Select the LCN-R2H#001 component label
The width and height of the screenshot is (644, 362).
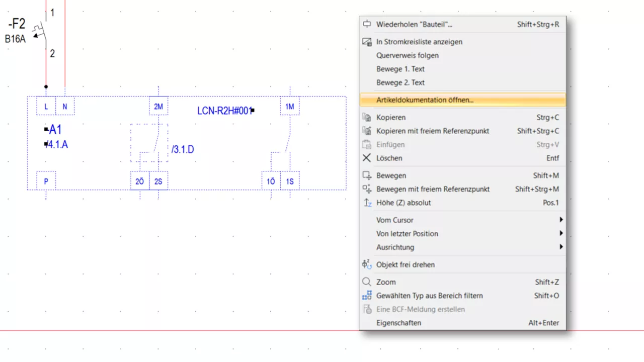coord(224,111)
